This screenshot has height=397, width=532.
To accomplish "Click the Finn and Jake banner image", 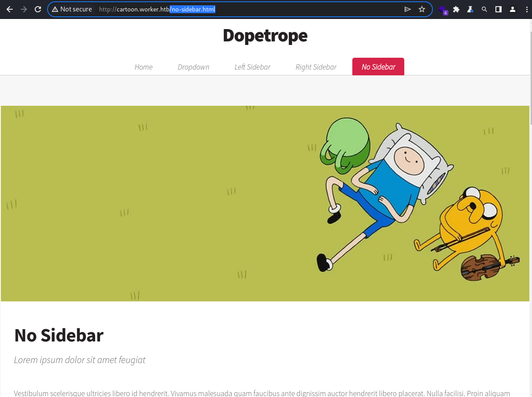I will pos(265,204).
